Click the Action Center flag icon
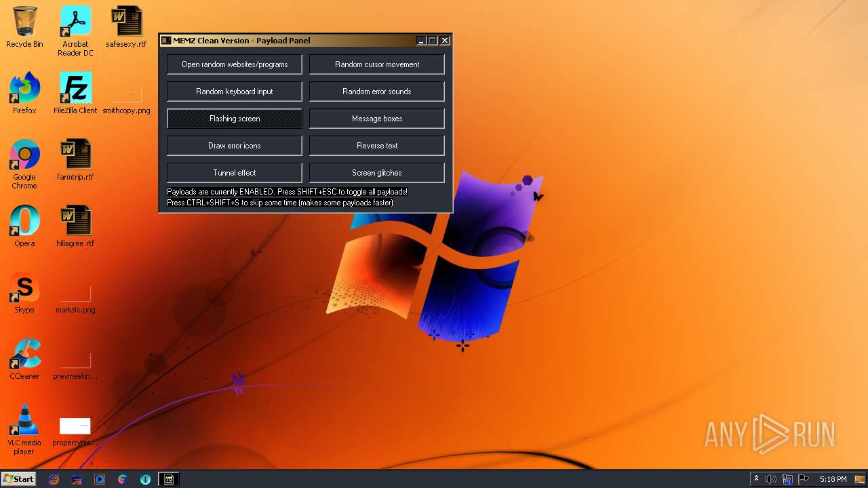 (x=804, y=479)
